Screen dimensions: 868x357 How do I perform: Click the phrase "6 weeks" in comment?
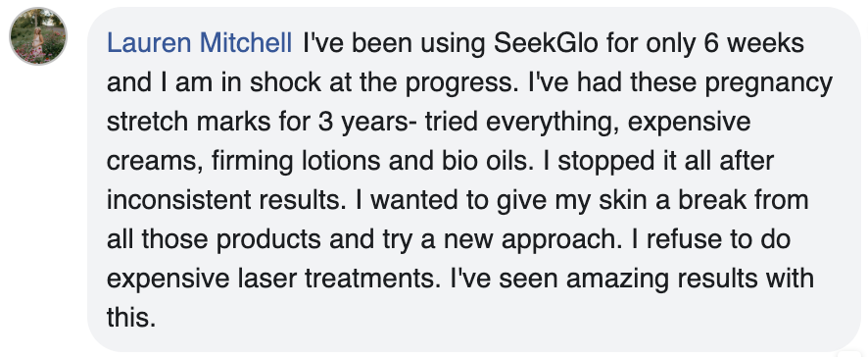pyautogui.click(x=754, y=43)
